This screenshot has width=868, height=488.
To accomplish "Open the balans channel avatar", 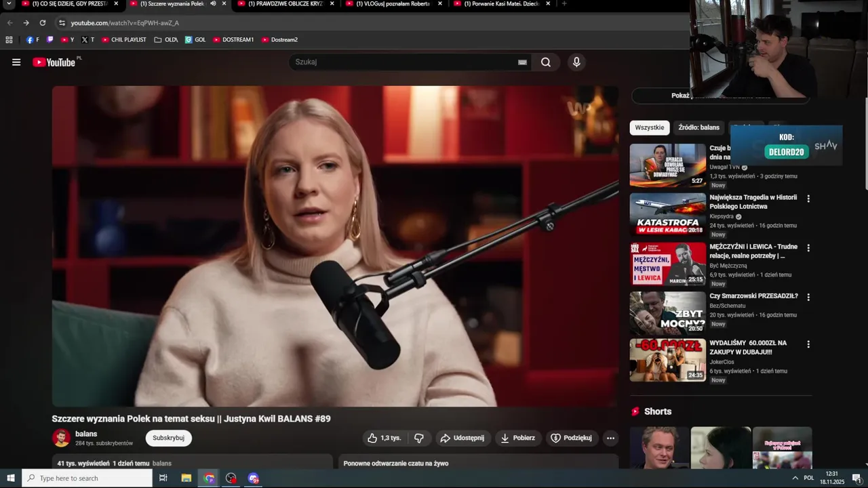I will pyautogui.click(x=61, y=438).
